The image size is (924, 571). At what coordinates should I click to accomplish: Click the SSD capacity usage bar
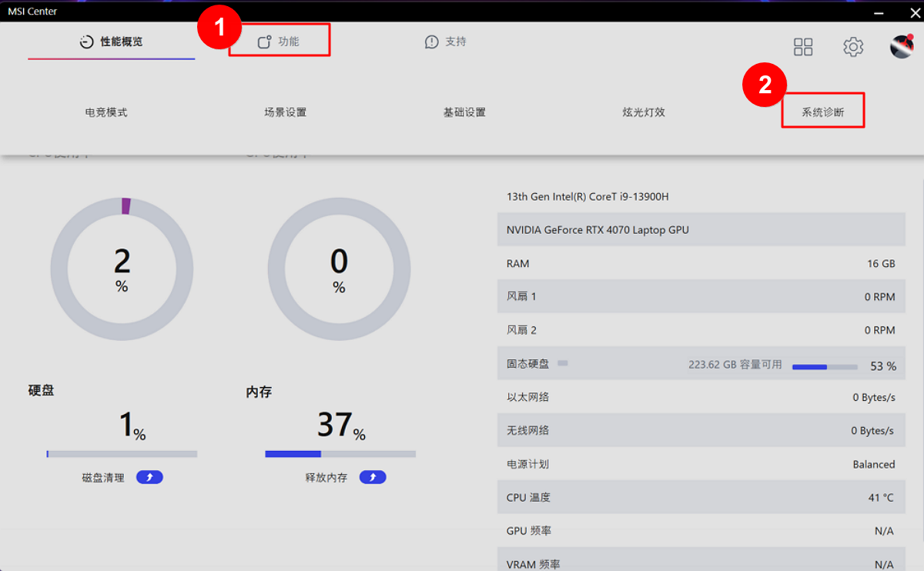tap(825, 367)
